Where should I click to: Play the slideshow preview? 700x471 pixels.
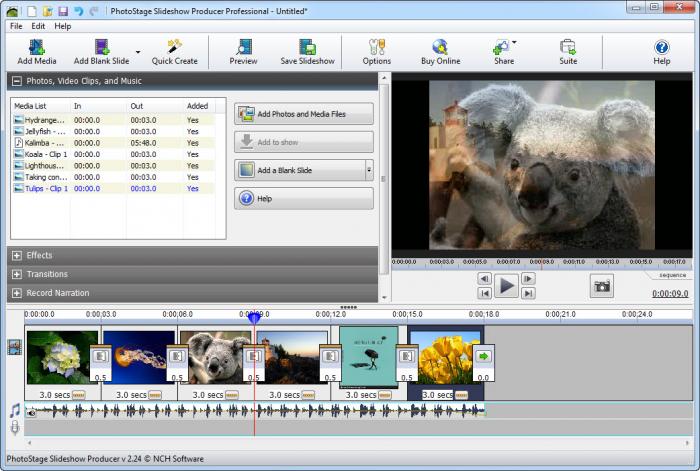coord(506,286)
